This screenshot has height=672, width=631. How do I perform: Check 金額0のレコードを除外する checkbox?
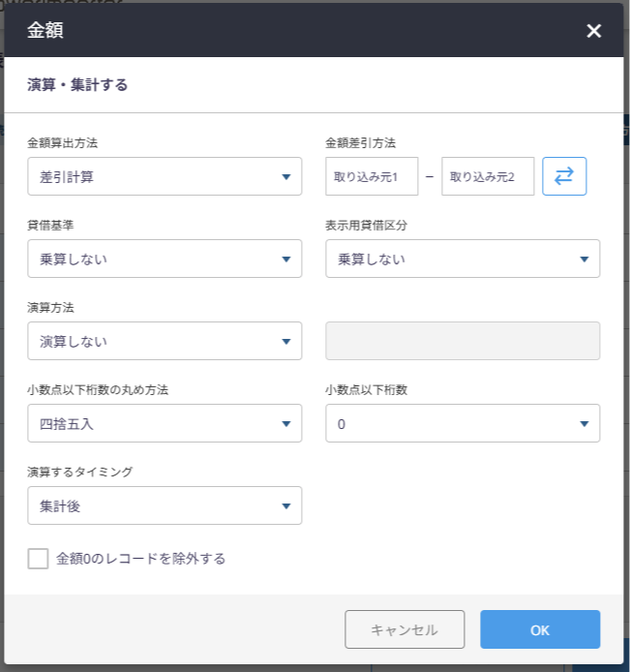tap(38, 559)
